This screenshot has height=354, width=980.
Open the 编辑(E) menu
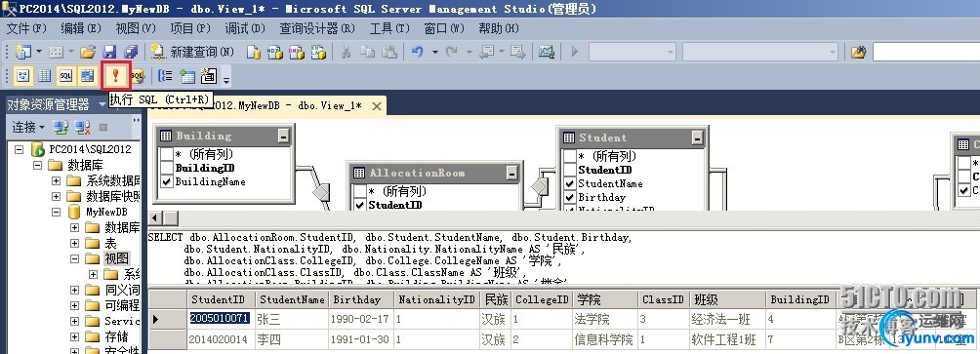click(x=81, y=28)
